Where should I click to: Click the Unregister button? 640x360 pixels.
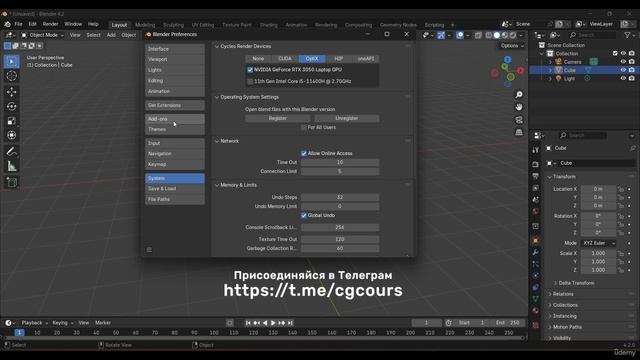click(x=347, y=118)
